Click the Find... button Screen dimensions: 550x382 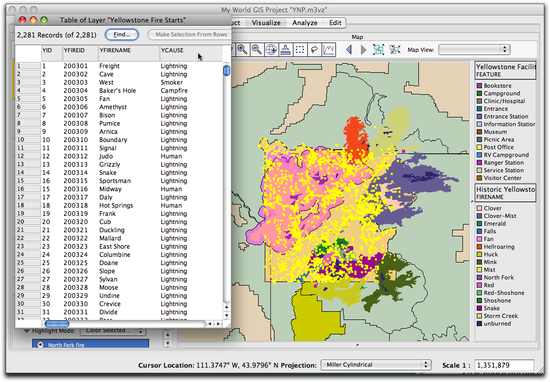pyautogui.click(x=122, y=34)
